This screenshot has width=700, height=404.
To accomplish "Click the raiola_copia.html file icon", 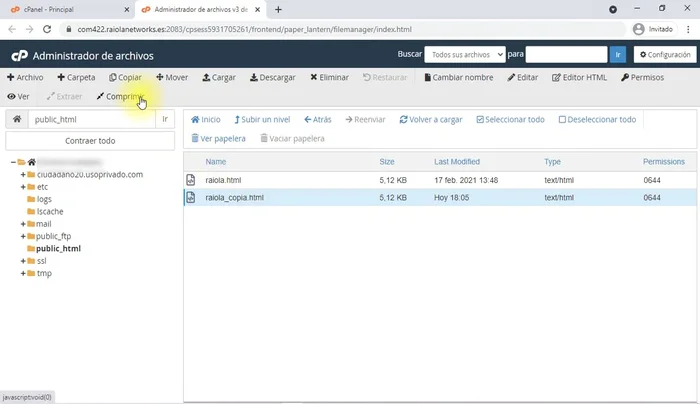I will [191, 197].
